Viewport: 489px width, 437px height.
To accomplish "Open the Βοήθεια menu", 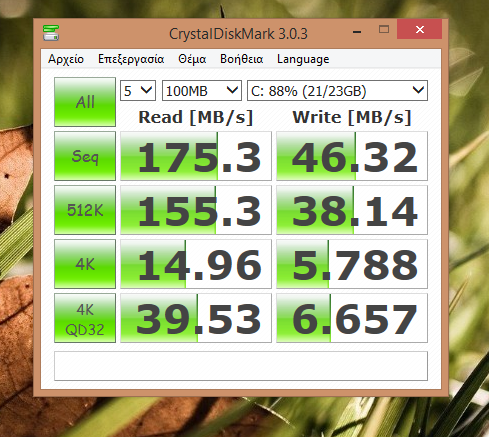I will tap(241, 59).
